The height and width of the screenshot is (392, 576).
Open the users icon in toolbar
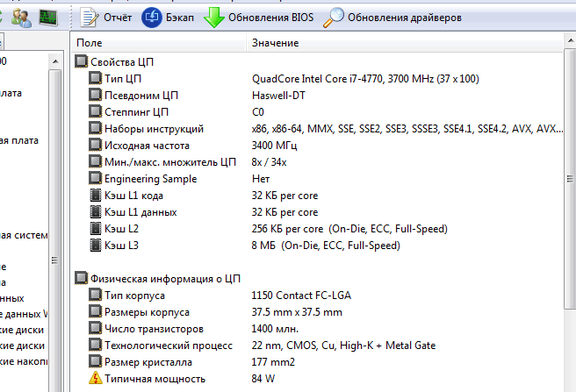(x=21, y=18)
